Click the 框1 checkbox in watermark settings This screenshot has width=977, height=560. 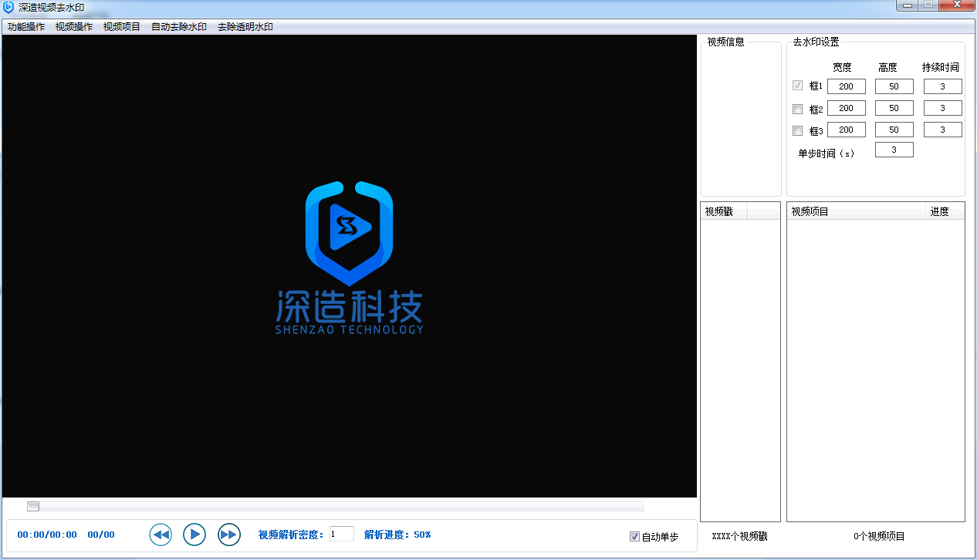797,86
